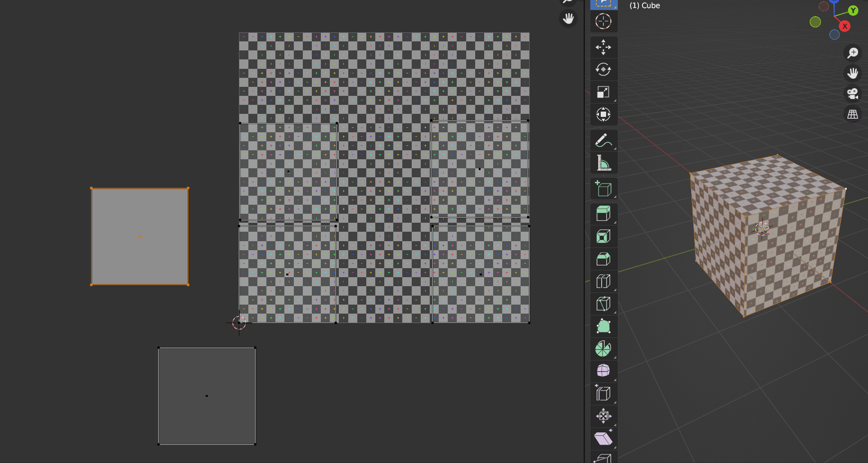Image resolution: width=868 pixels, height=463 pixels.
Task: Select the Move tool
Action: (x=603, y=47)
